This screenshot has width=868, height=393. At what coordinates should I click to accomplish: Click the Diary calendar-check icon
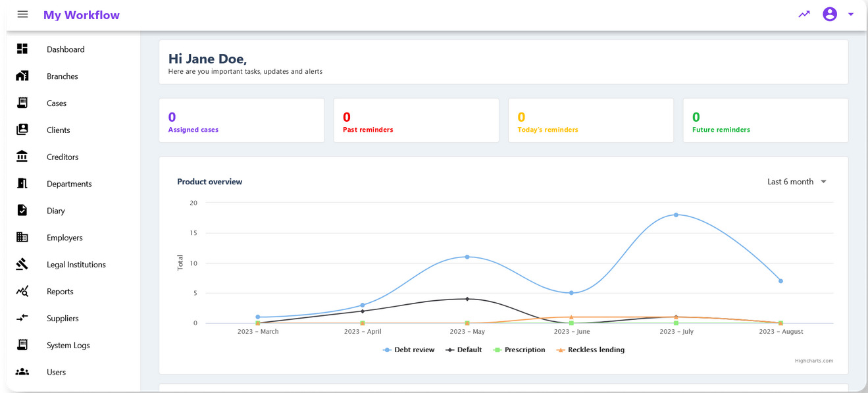(22, 211)
